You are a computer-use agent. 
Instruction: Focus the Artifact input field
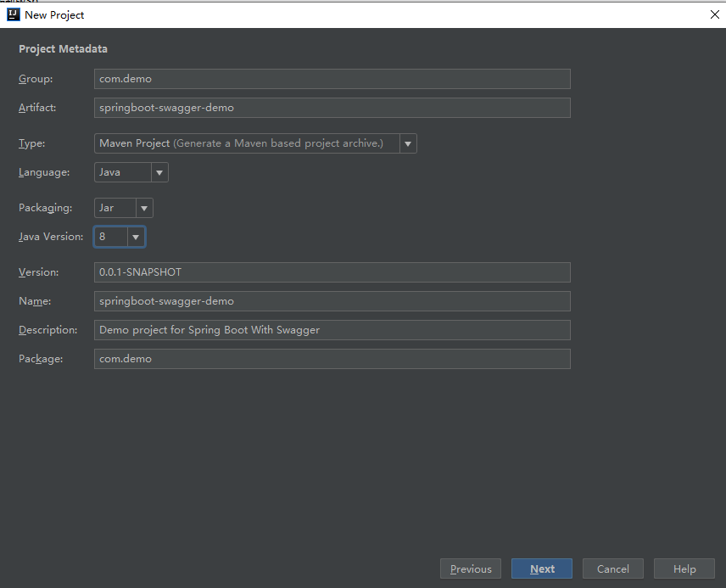(x=332, y=108)
